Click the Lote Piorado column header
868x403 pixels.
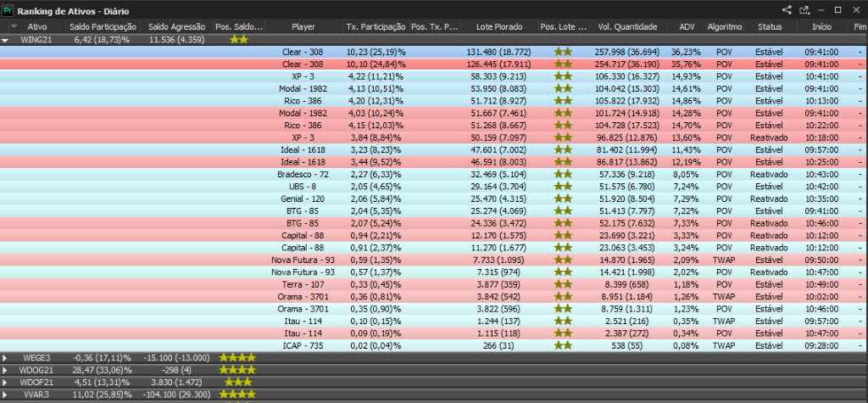(x=500, y=26)
